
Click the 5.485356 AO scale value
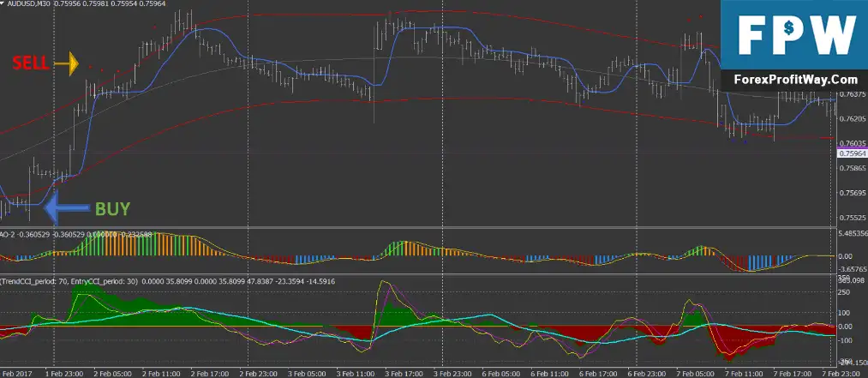point(853,233)
